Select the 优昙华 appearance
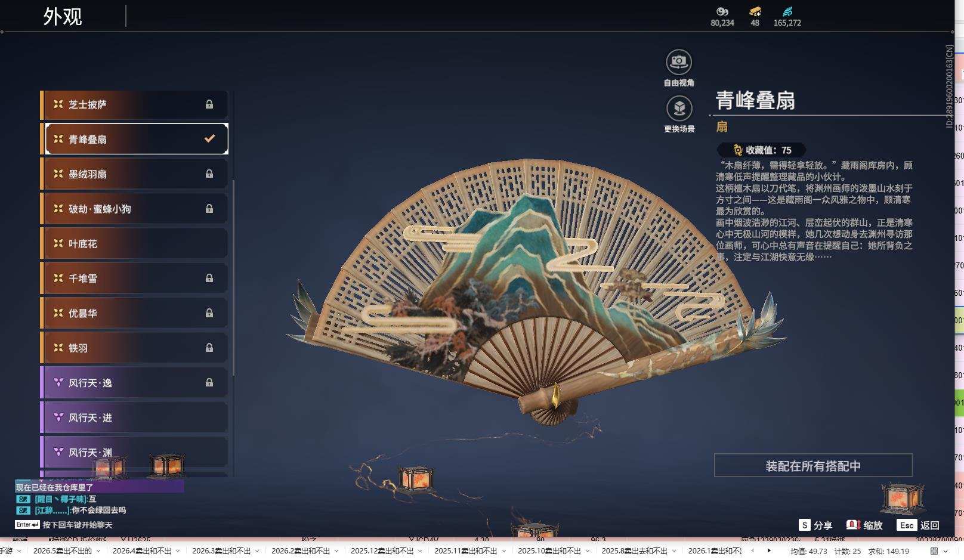The width and height of the screenshot is (964, 560). pos(134,313)
